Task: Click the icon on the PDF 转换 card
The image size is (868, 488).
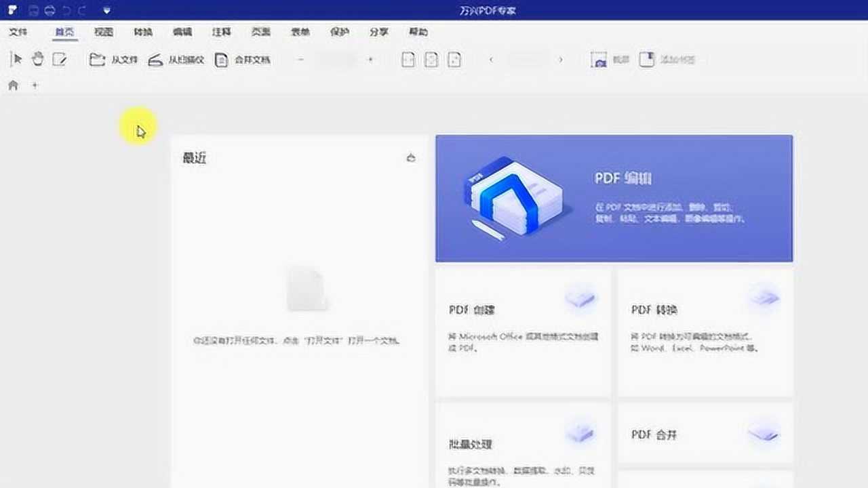Action: click(764, 296)
